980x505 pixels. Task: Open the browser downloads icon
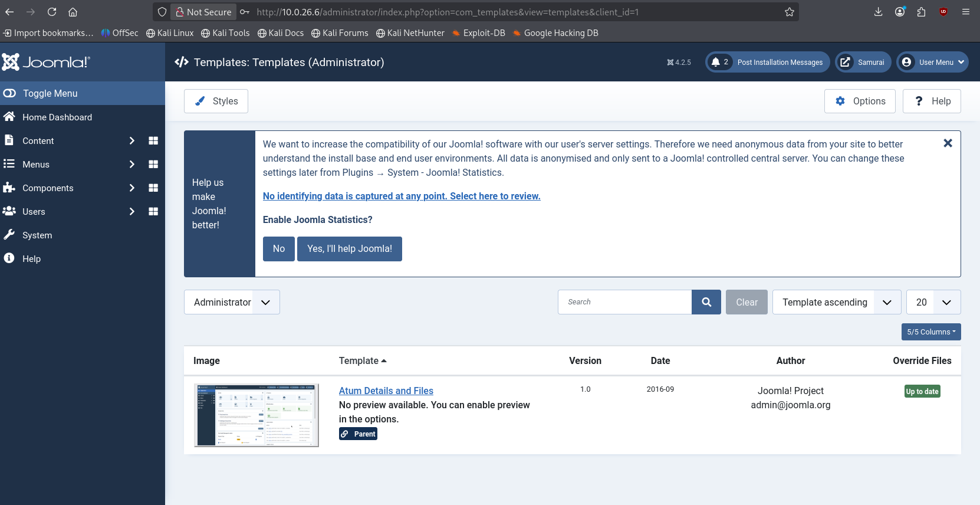coord(878,12)
